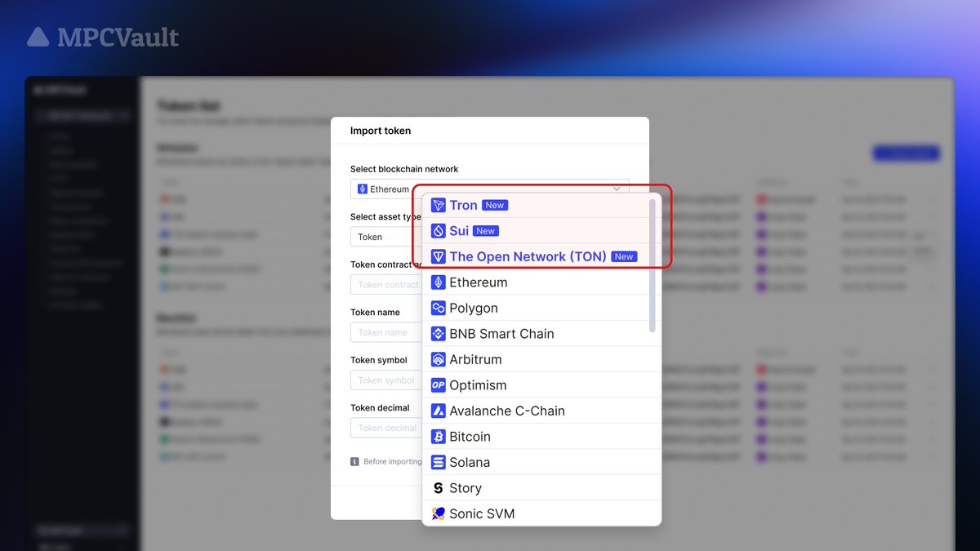Click the Story network icon

(x=438, y=488)
